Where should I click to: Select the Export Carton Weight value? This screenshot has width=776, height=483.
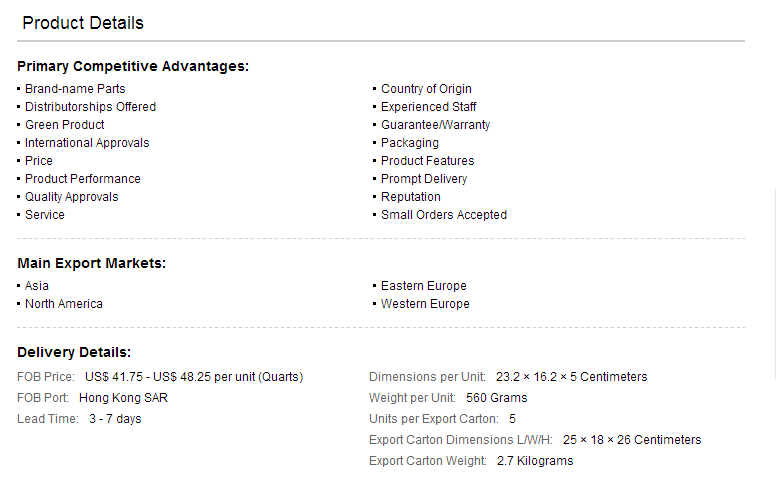click(535, 461)
